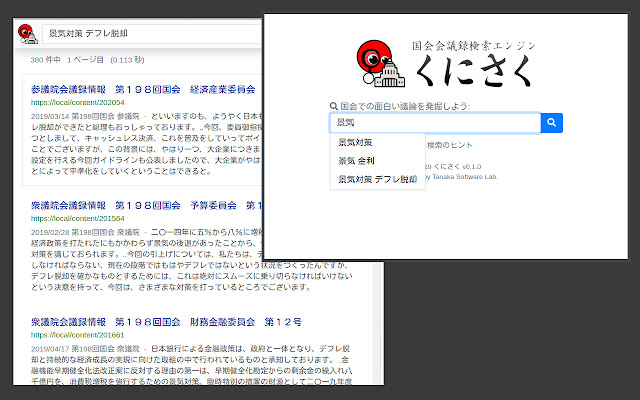The width and height of the screenshot is (640, 400).
Task: Open the 衆議院会議録情報 予算委員会 result title
Action: click(146, 205)
